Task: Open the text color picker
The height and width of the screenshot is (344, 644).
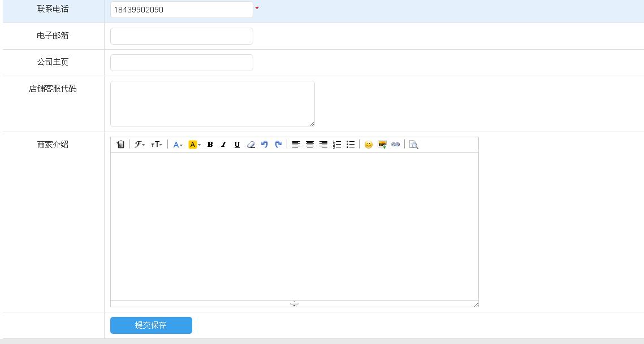Action: pos(178,145)
